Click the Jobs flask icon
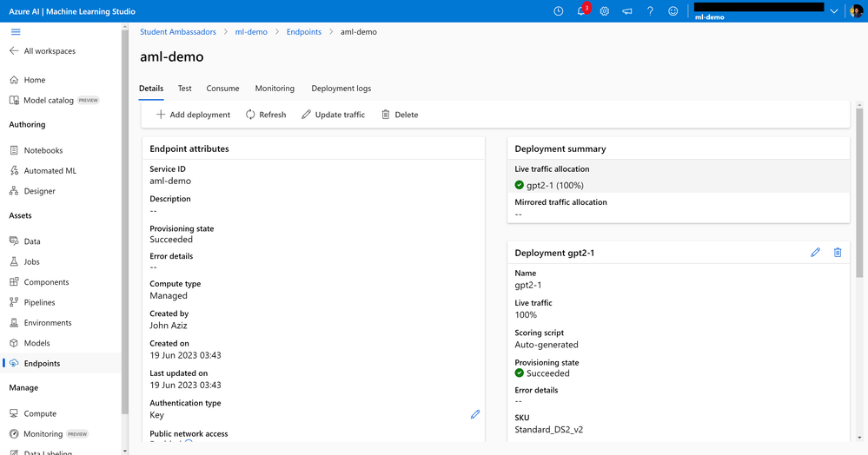 15,261
